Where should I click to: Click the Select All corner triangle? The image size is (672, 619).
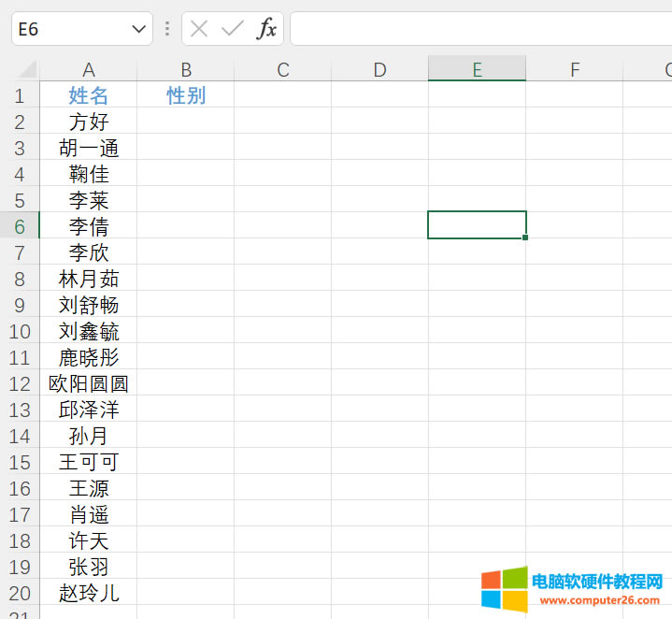pos(27,70)
